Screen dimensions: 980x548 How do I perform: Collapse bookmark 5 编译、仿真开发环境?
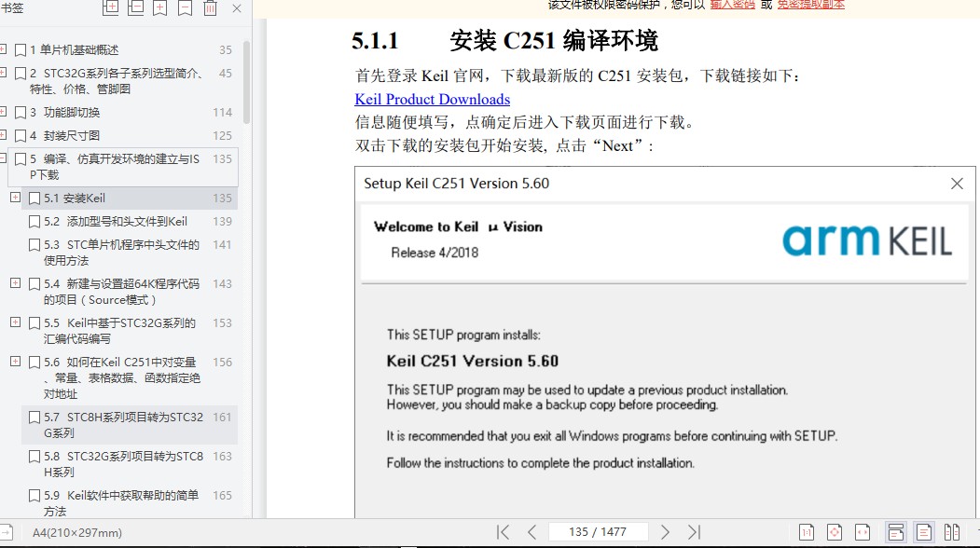pos(3,158)
